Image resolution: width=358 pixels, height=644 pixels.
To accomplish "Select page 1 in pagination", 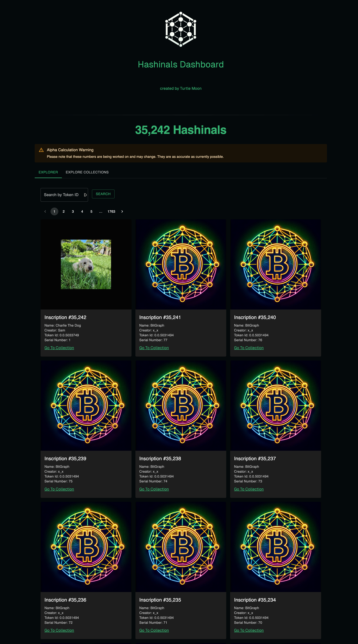I will (54, 211).
